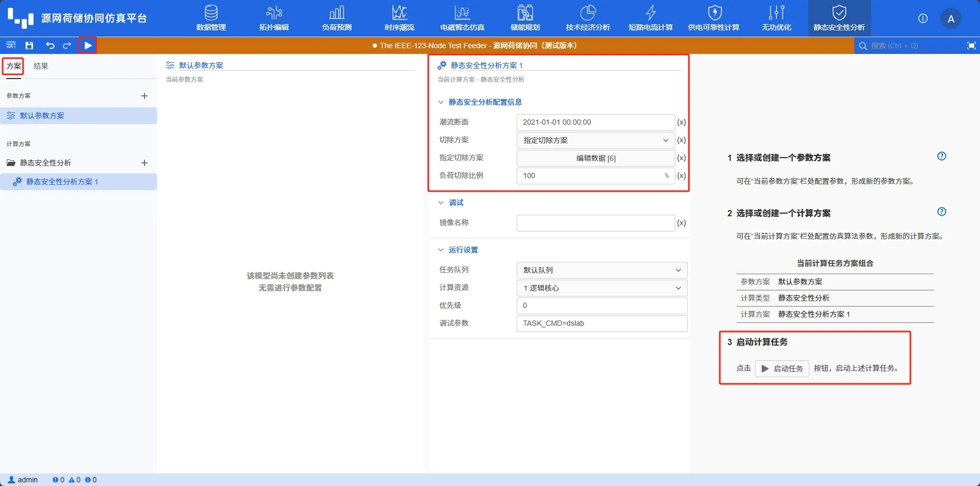Open the user avatar A menu

coord(951,19)
